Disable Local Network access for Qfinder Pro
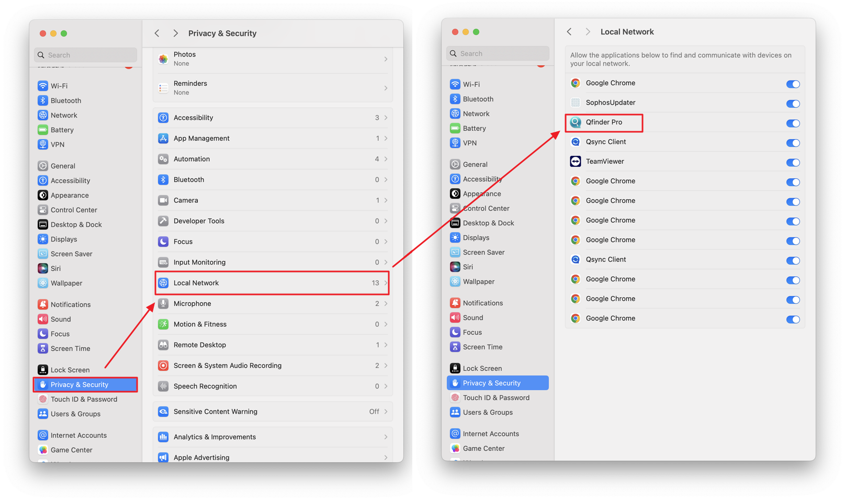Viewport: 868px width, 501px height. tap(793, 123)
